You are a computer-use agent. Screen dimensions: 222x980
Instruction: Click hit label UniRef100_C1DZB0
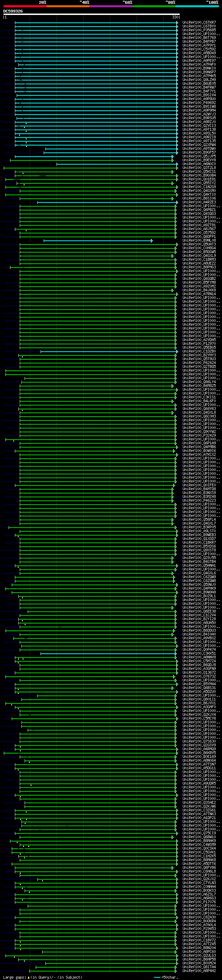tap(199, 351)
